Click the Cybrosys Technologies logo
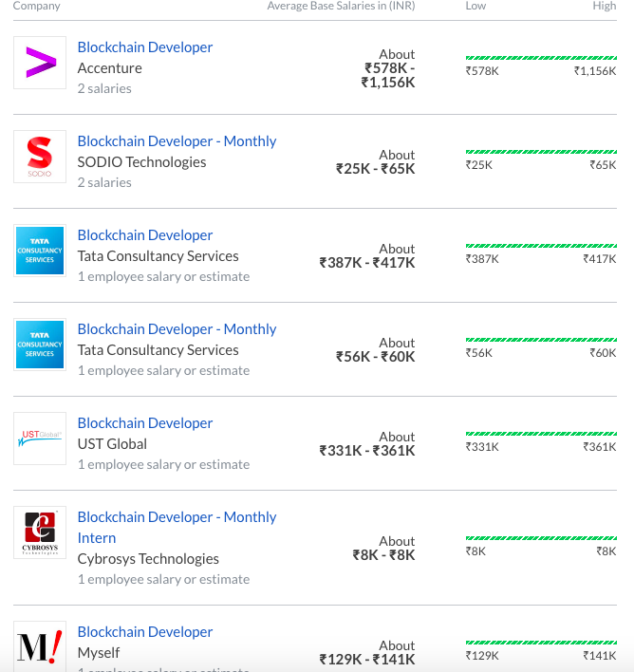 [40, 532]
